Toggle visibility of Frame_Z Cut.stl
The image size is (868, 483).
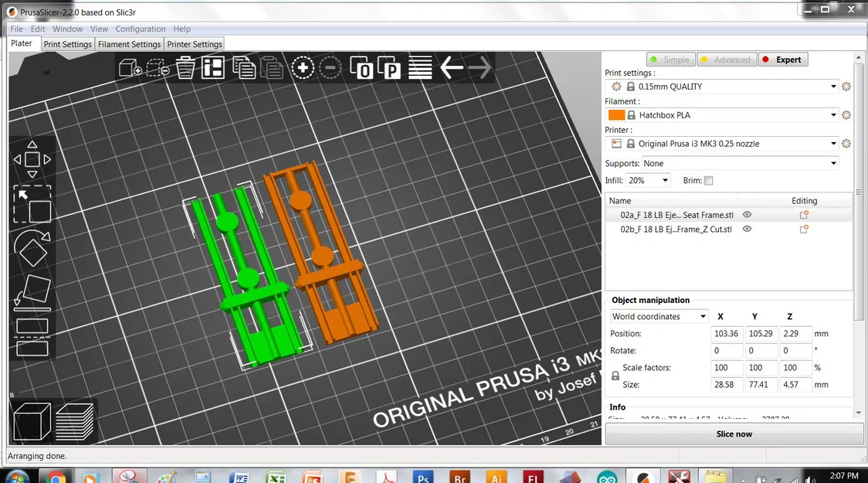point(747,229)
